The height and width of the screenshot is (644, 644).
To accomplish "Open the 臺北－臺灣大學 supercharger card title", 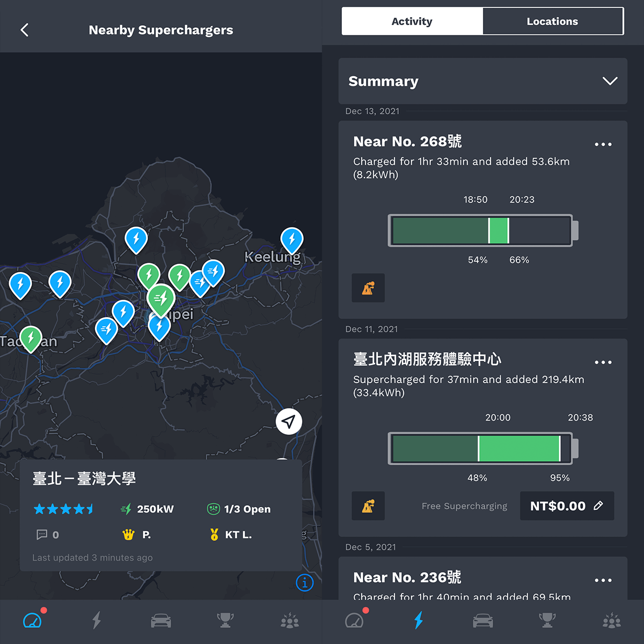I will coord(84,478).
